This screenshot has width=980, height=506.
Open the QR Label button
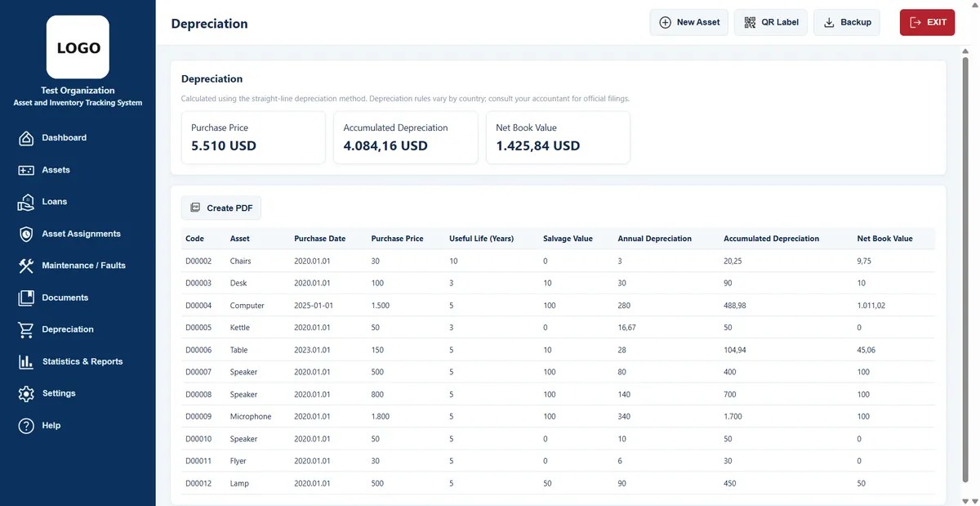click(771, 22)
